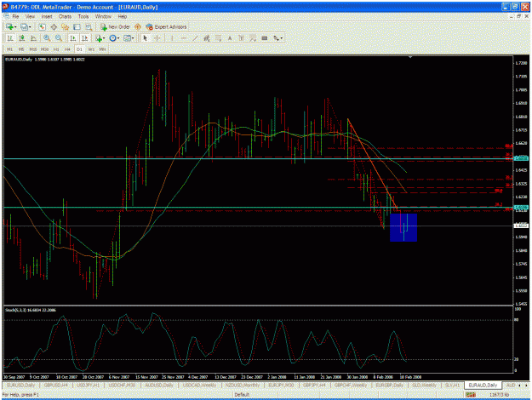This screenshot has height=400, width=532.
Task: Select the EURAUD,Daily chart tab
Action: click(483, 386)
